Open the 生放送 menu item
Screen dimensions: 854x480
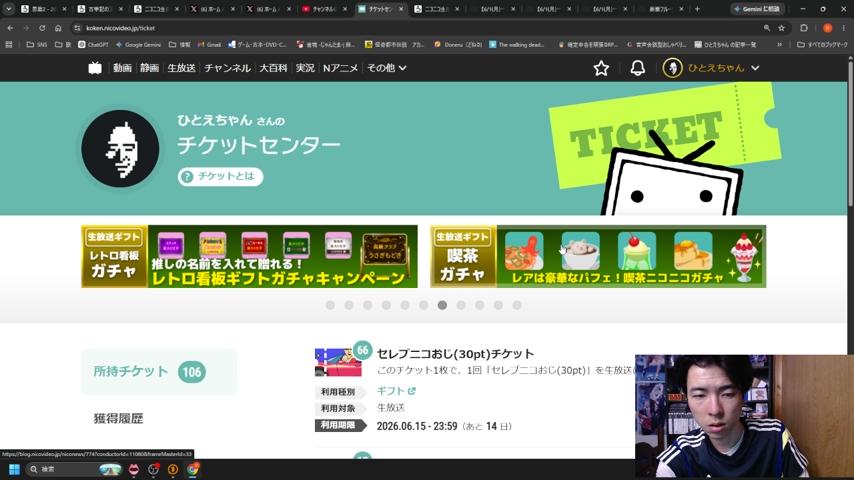(181, 68)
